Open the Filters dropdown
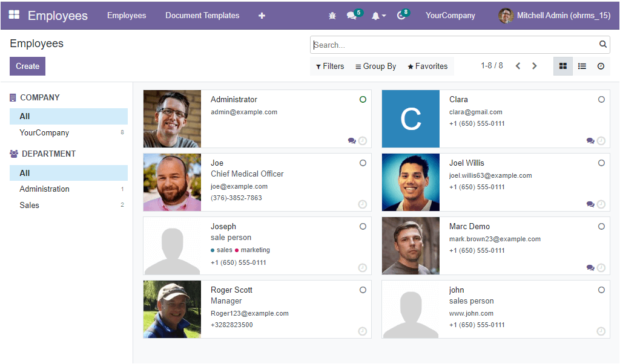620x364 pixels. (330, 67)
